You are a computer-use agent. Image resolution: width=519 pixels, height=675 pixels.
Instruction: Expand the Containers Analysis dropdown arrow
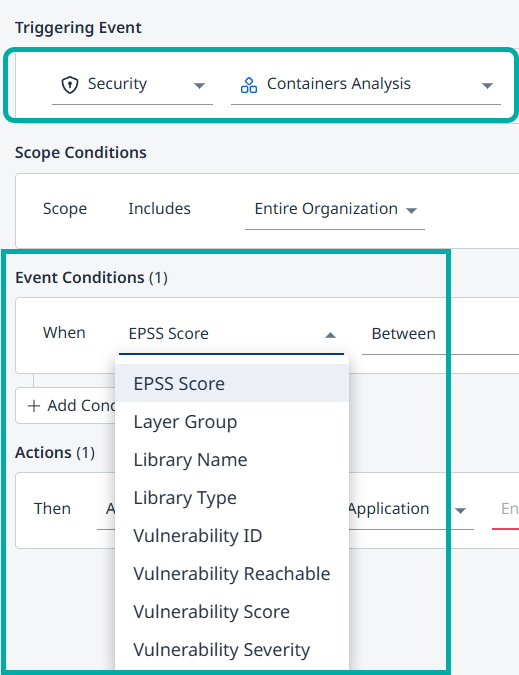487,86
